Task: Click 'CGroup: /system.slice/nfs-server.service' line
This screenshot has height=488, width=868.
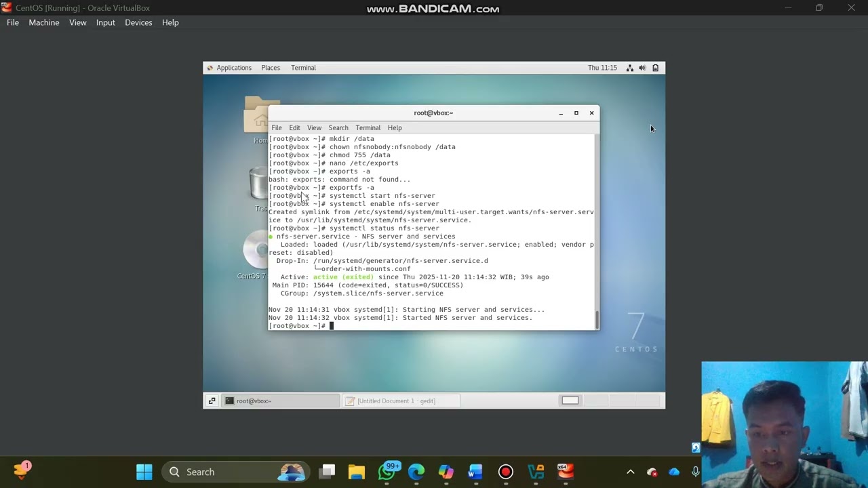Action: [x=361, y=293]
